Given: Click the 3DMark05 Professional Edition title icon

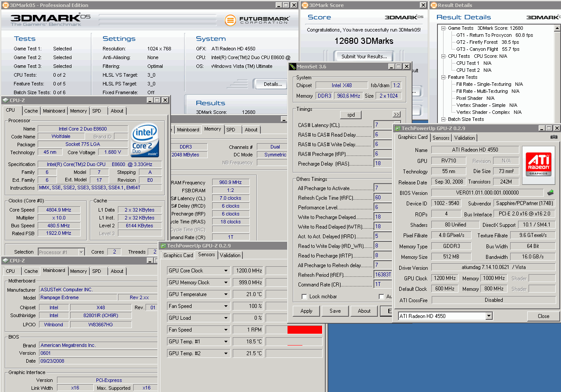Looking at the screenshot, I should (5, 5).
